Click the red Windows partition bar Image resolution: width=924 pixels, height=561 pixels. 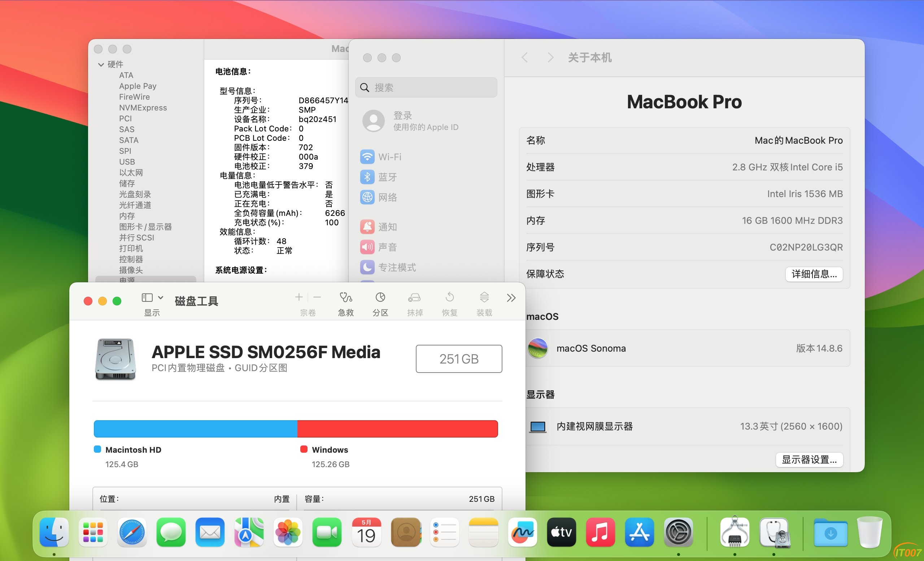[397, 429]
